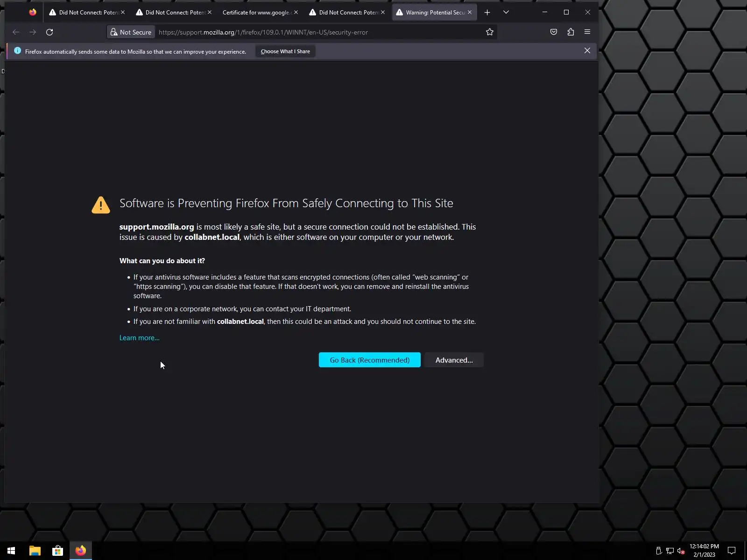This screenshot has width=747, height=560.
Task: Click the yellow warning triangle on the page
Action: 101,205
